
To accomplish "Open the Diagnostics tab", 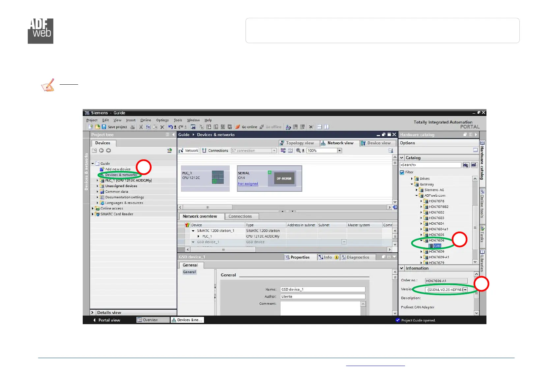I will point(358,257).
